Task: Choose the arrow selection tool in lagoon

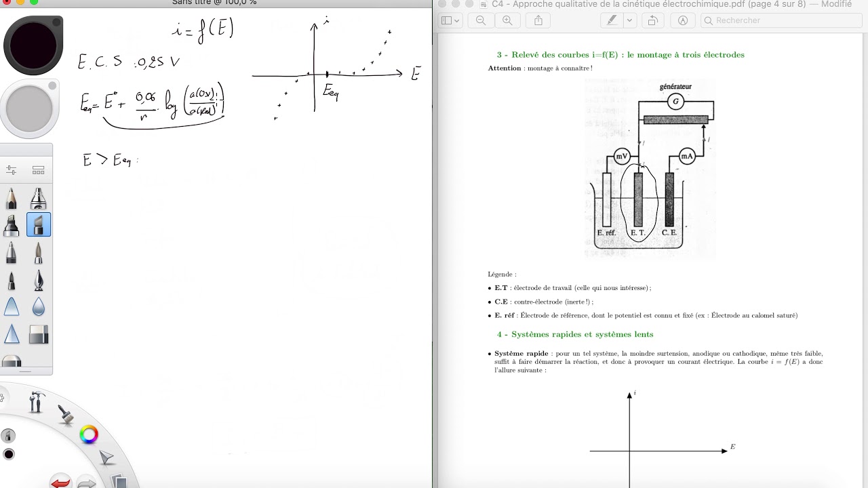Action: (x=106, y=457)
